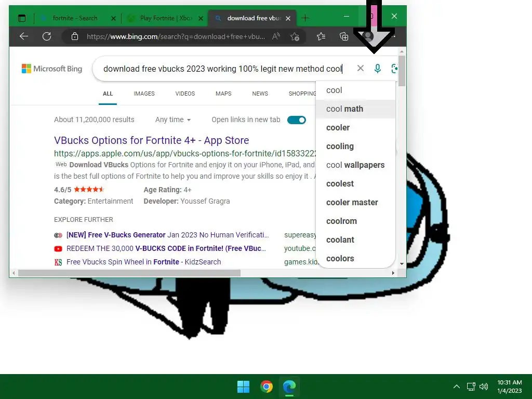The height and width of the screenshot is (399, 532).
Task: Click the vertical scrollbar thumb
Action: coord(402,71)
